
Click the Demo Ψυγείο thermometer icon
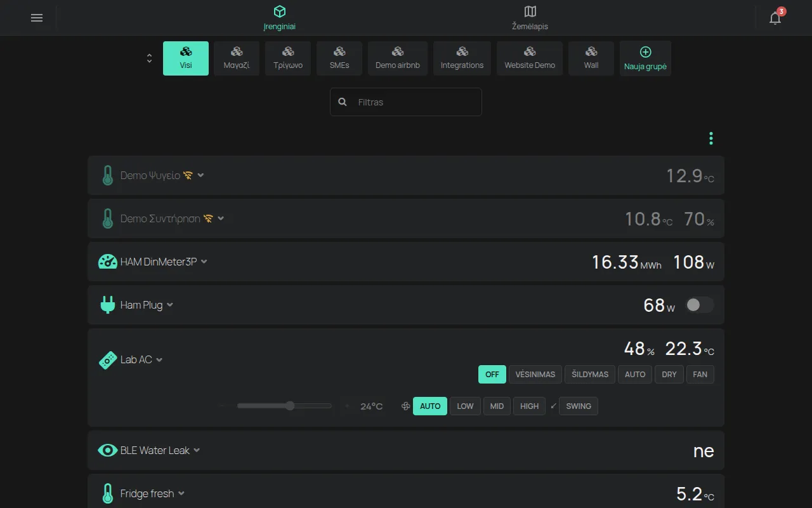click(108, 175)
